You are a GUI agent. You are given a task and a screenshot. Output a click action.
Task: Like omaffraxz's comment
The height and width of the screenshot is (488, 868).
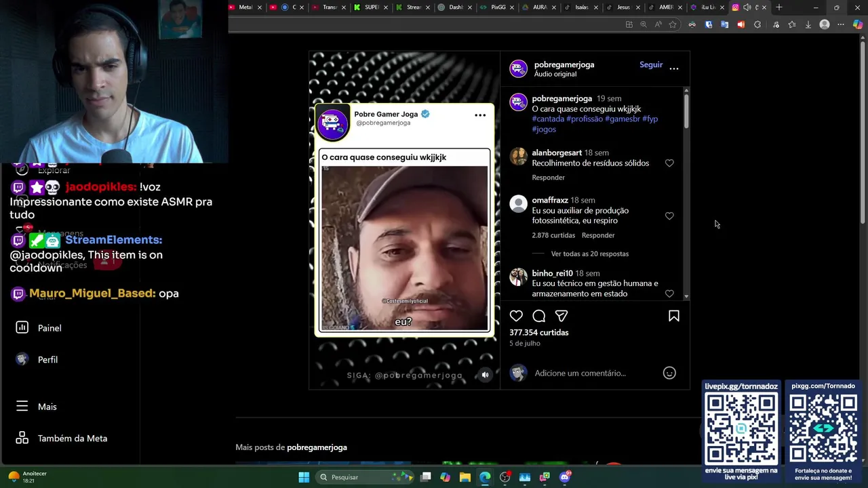[x=669, y=216]
